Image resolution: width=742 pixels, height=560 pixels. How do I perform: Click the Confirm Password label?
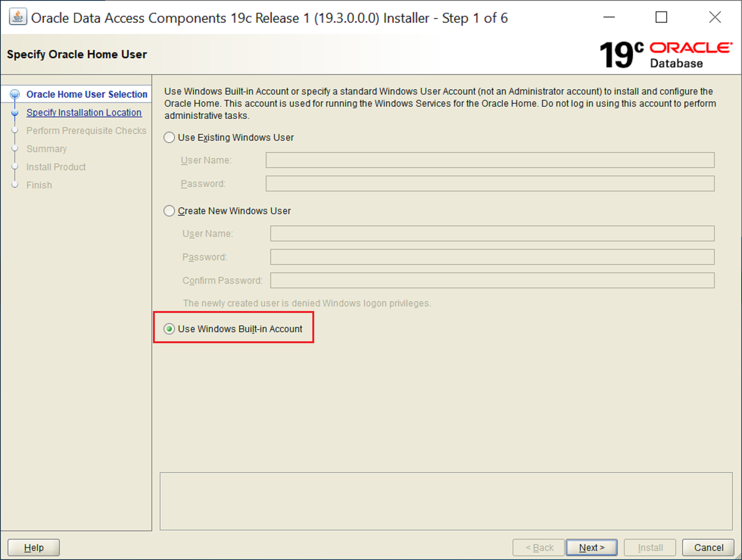[x=222, y=280]
